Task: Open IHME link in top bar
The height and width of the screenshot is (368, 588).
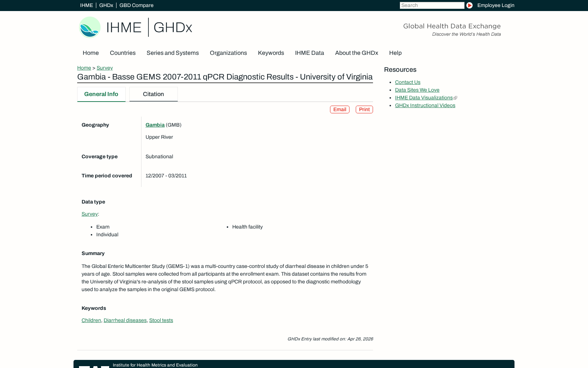Action: tap(86, 5)
